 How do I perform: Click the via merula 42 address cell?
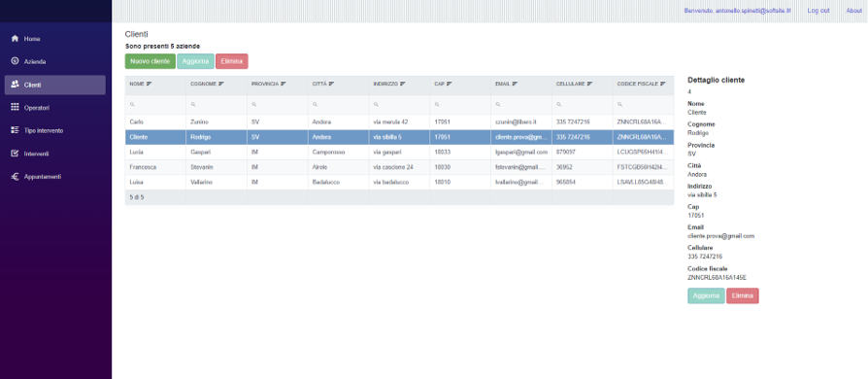click(x=399, y=121)
